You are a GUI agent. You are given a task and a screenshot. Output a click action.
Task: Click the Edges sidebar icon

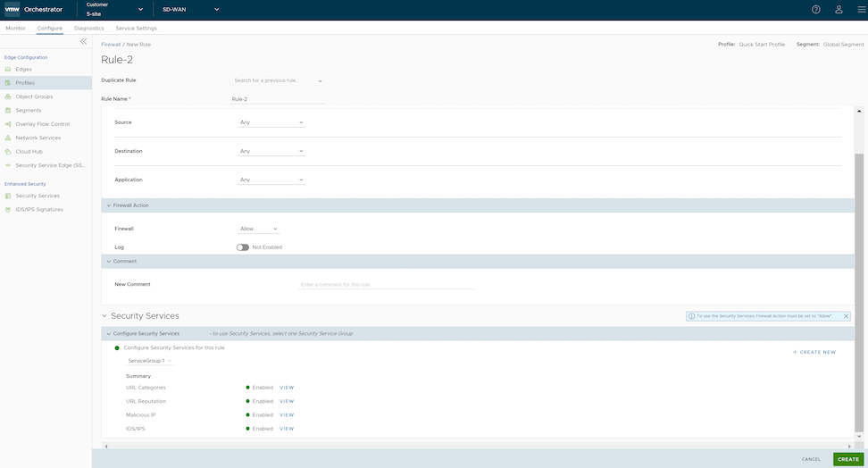[8, 69]
